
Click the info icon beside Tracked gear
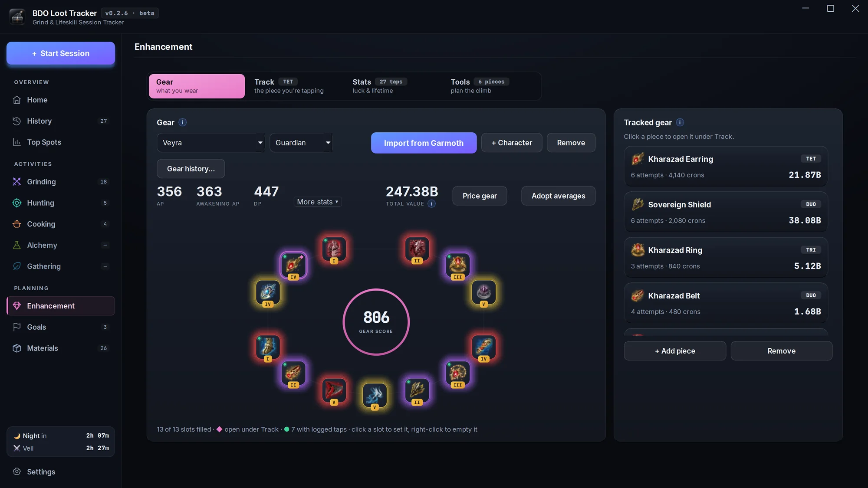(680, 122)
